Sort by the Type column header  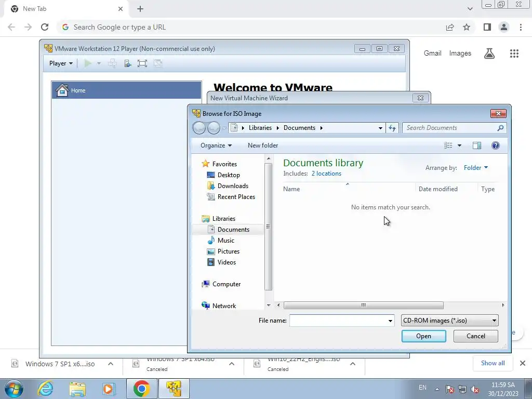(x=488, y=189)
